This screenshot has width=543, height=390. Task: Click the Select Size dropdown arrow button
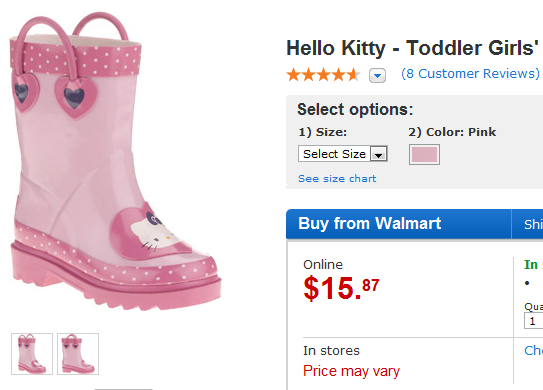(x=379, y=154)
